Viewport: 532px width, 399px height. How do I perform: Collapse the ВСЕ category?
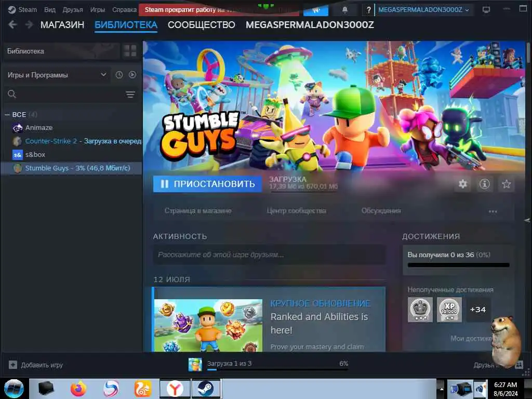click(x=7, y=115)
